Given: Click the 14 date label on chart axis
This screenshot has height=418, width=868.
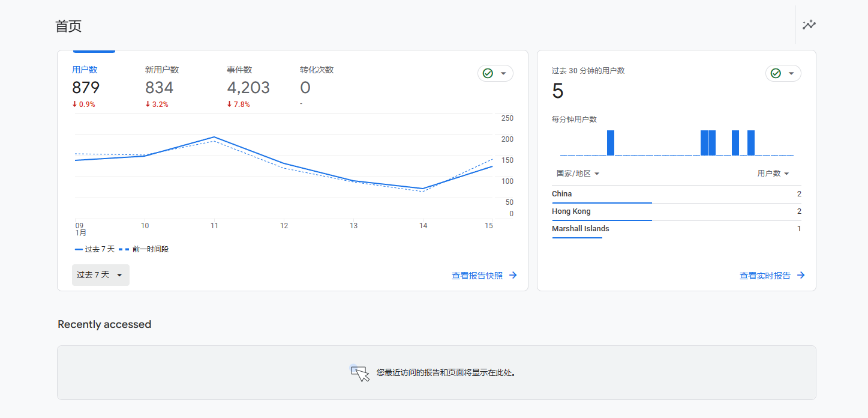Looking at the screenshot, I should tap(424, 226).
